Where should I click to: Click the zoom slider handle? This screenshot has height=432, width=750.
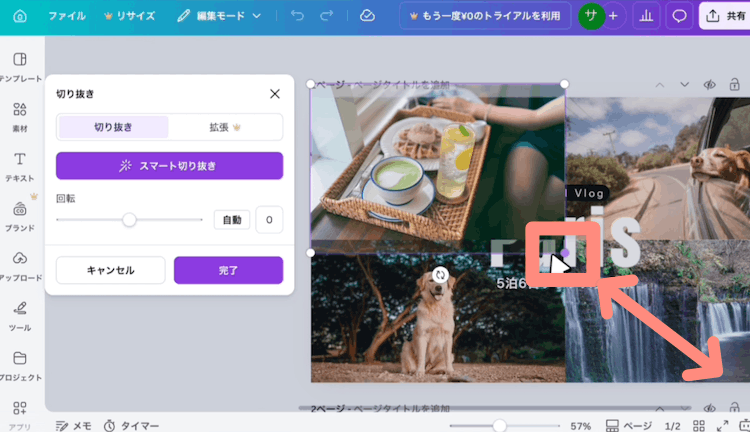tap(500, 425)
